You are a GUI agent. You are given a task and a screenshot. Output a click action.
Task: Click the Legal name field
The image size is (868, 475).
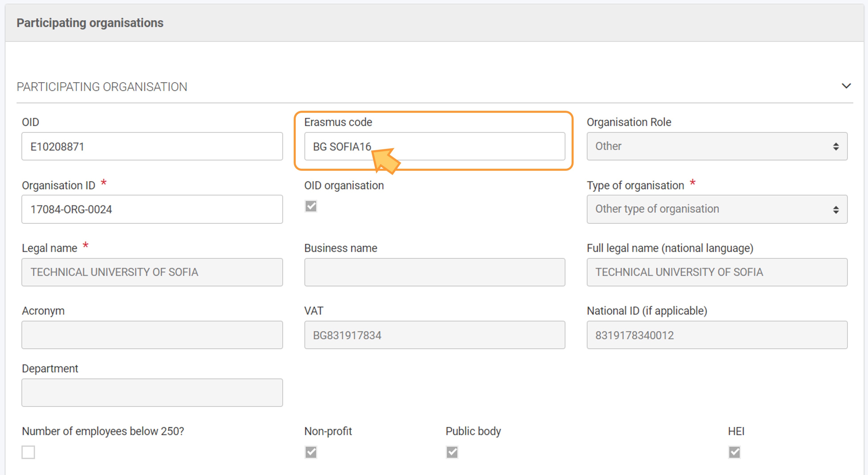(152, 272)
